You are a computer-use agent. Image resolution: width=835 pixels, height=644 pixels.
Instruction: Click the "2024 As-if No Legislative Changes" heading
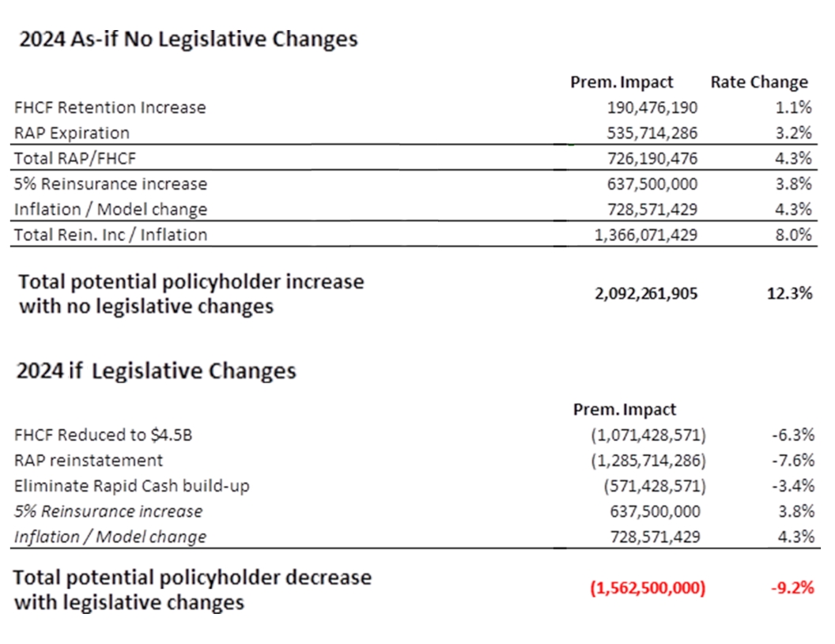pos(188,39)
